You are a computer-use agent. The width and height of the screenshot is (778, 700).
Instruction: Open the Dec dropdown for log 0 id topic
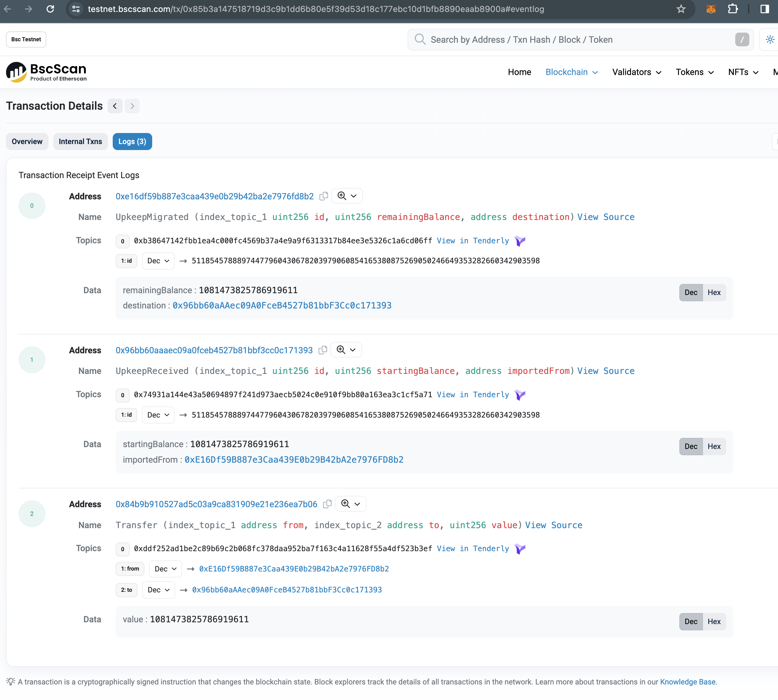click(158, 261)
